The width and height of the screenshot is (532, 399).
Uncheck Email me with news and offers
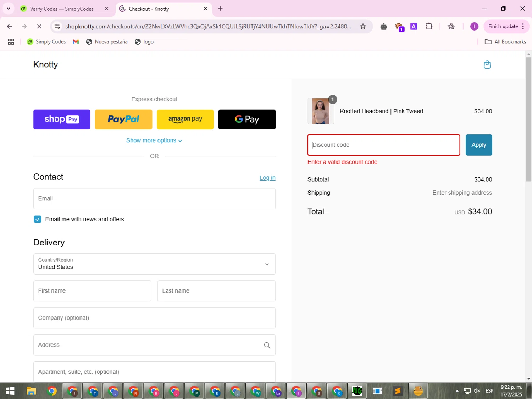click(37, 219)
